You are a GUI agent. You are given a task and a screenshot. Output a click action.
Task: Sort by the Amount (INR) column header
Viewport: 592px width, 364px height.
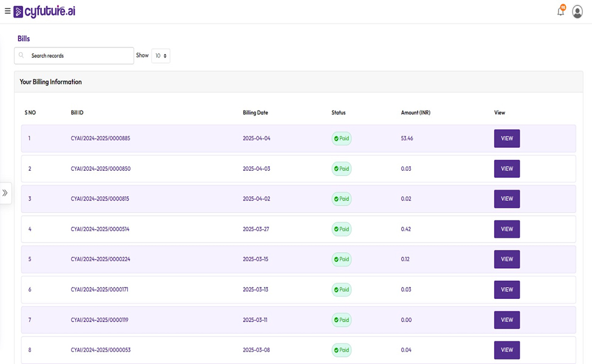coord(415,112)
